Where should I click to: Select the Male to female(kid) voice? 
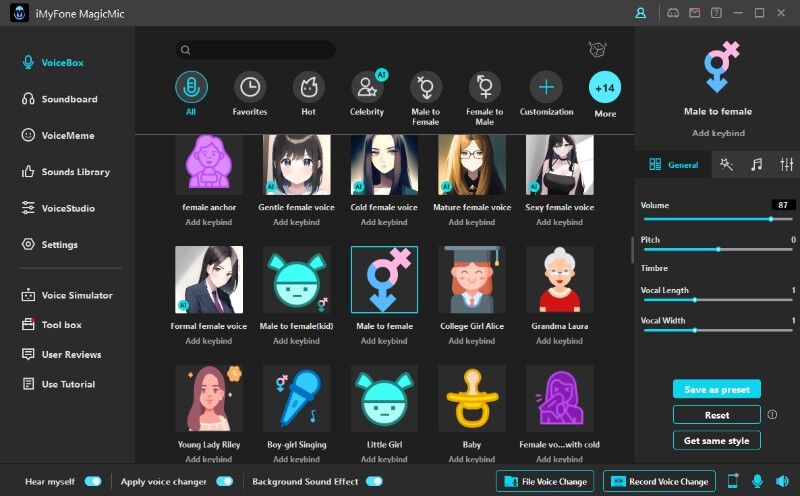tap(296, 280)
